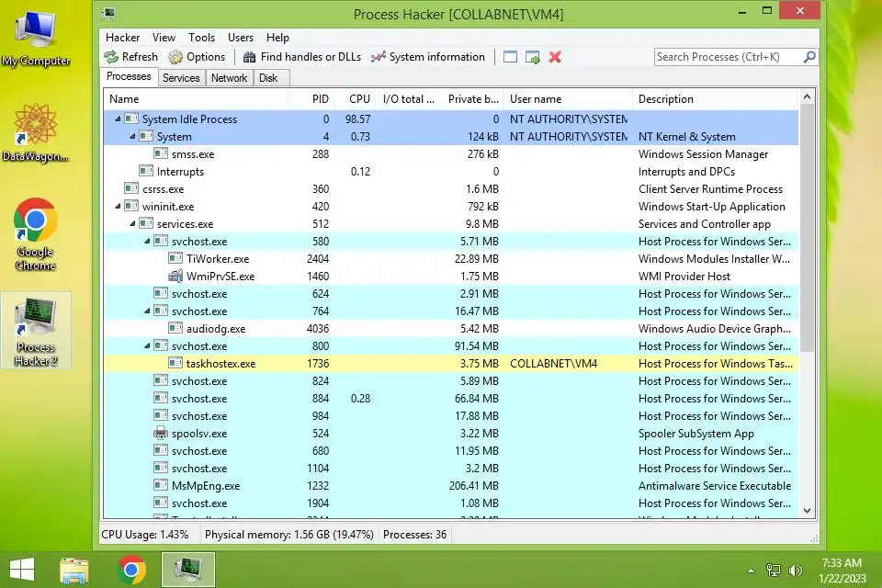The image size is (882, 588).
Task: Sort by the CPU column header
Action: tap(355, 99)
